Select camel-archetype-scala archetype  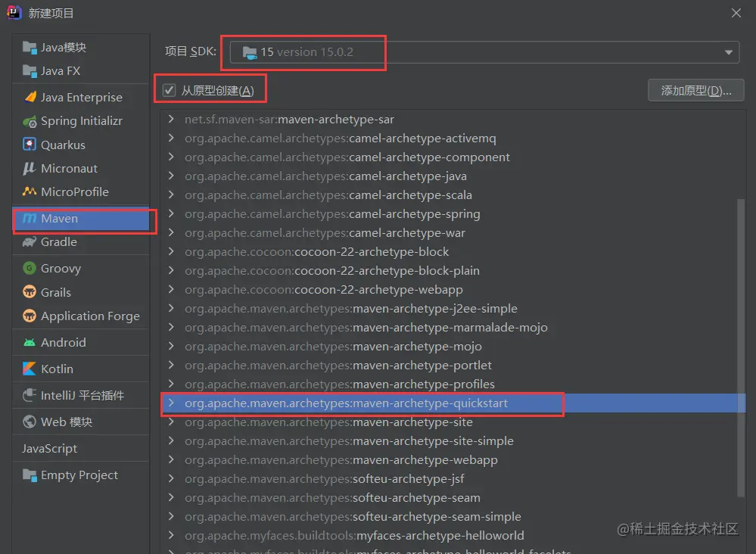pos(453,195)
